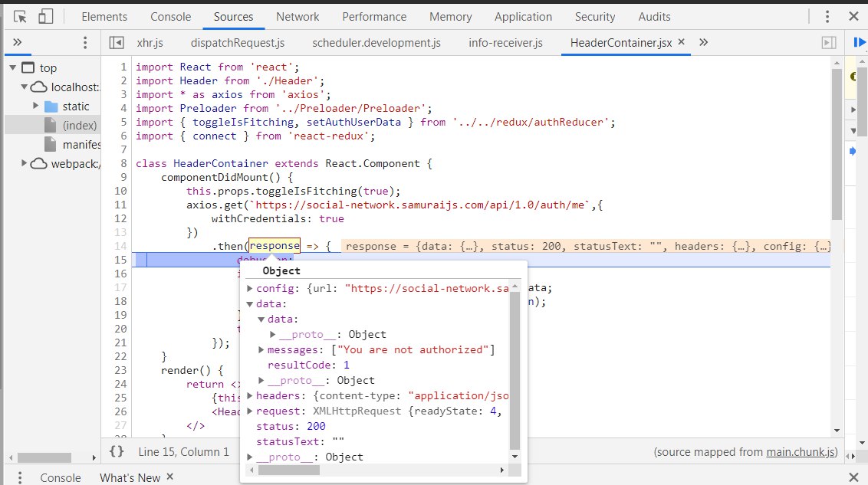Click the highlighted response variable
Screen dimensions: 868x485
coord(275,245)
